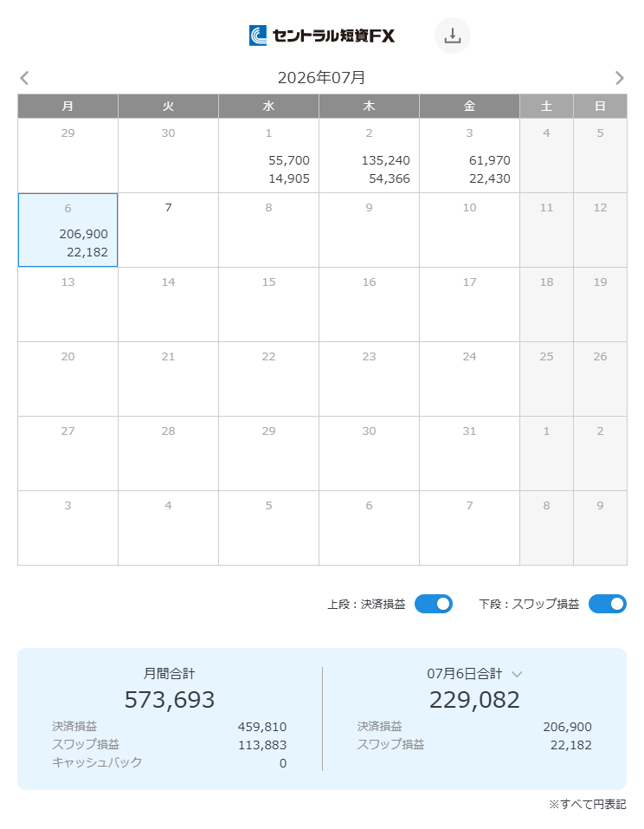Expand the 07月6日合計 dropdown chevron
Screen dimensions: 644x829
(x=517, y=674)
